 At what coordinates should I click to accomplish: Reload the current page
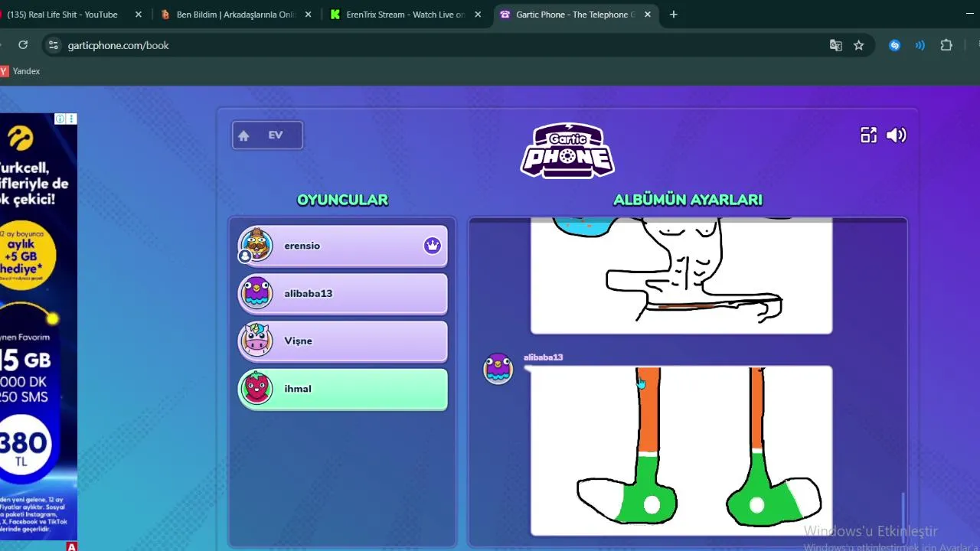[23, 45]
